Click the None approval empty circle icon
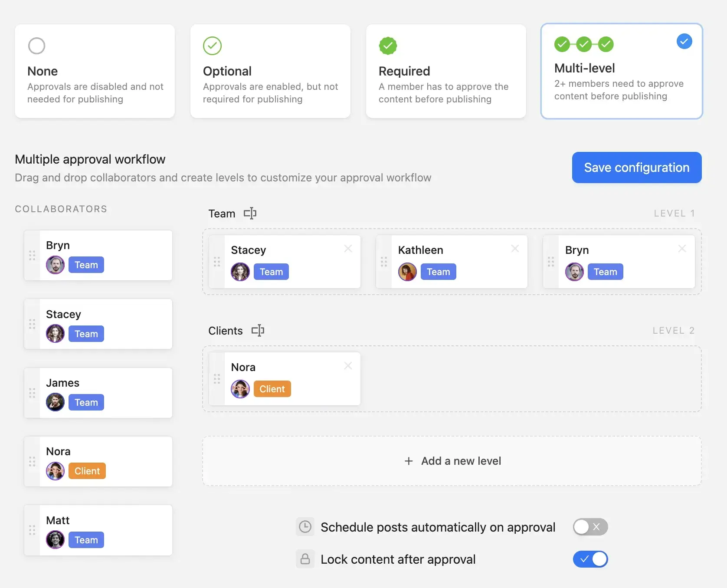The image size is (727, 588). point(36,46)
